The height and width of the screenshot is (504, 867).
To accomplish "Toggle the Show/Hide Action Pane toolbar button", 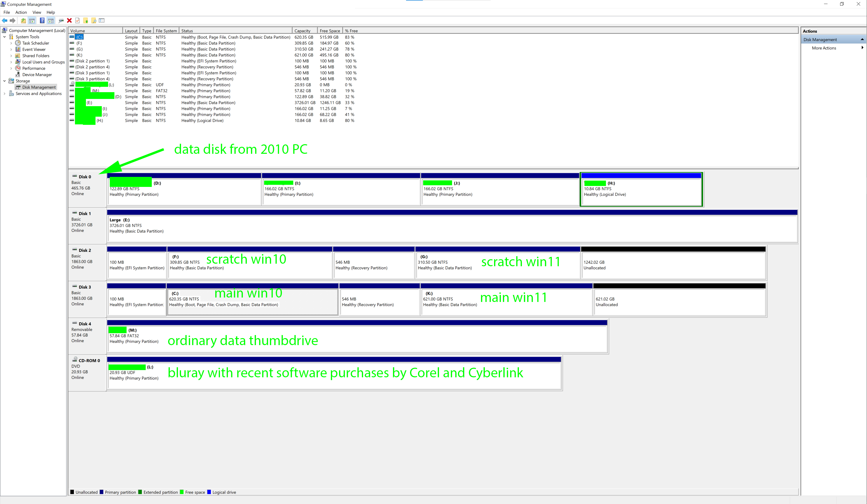I will pyautogui.click(x=51, y=21).
